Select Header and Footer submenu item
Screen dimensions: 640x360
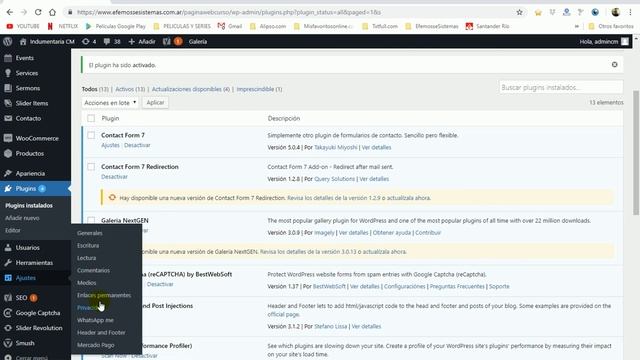(101, 333)
